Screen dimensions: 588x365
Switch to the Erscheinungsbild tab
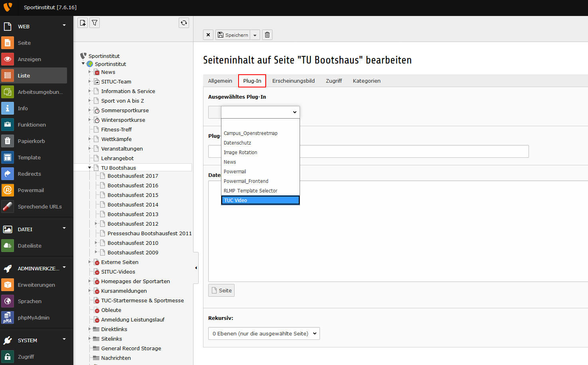click(293, 81)
